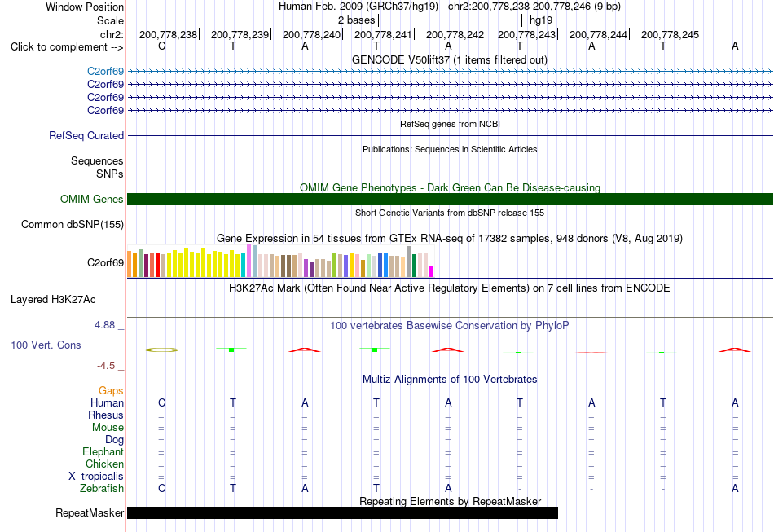Click the 'Window Position' track label
The width and height of the screenshot is (774, 532).
[x=85, y=7]
